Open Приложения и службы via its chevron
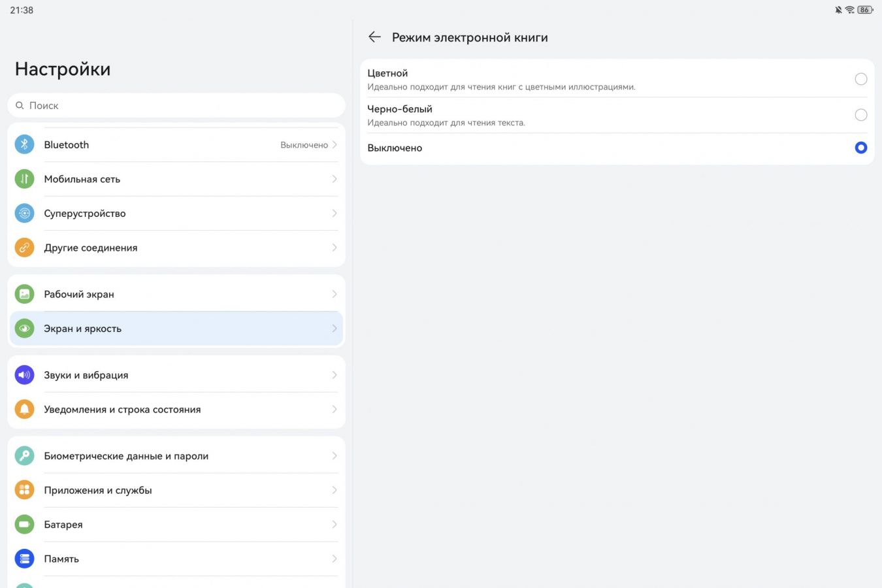The width and height of the screenshot is (882, 588). point(335,490)
